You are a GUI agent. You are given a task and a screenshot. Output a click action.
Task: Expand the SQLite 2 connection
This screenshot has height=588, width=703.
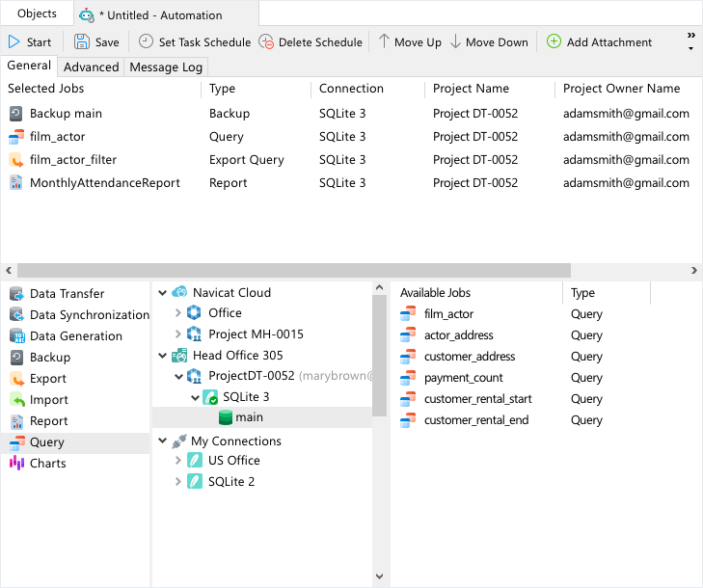tap(178, 481)
